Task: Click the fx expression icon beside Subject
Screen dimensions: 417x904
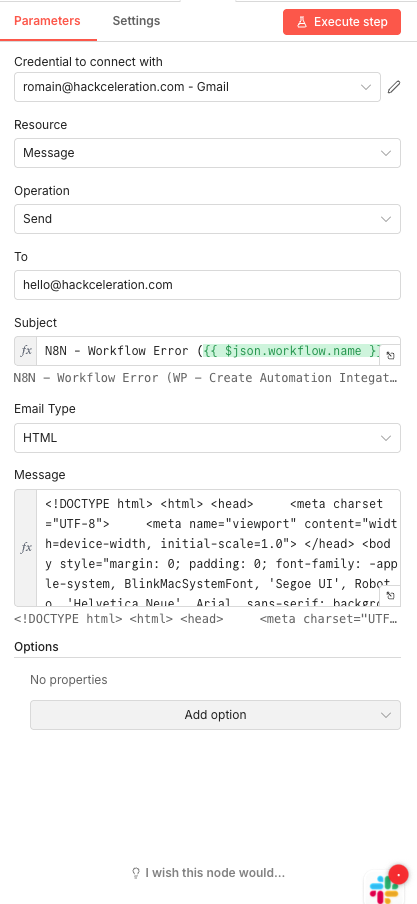Action: (x=26, y=351)
